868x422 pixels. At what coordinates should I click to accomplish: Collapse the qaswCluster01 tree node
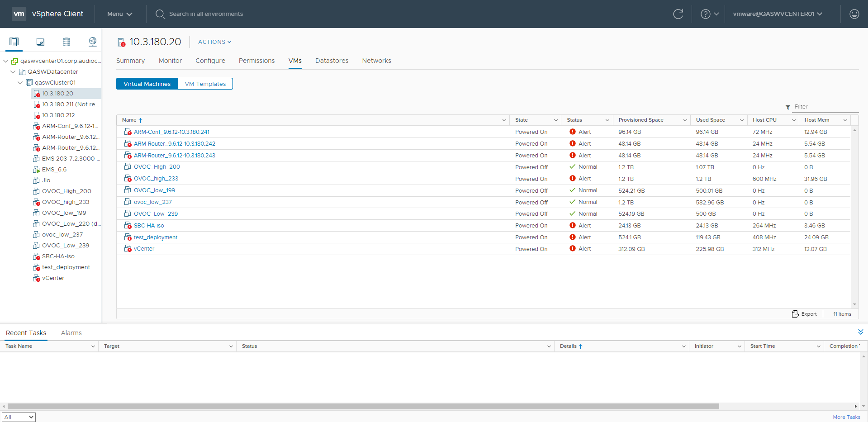point(20,83)
